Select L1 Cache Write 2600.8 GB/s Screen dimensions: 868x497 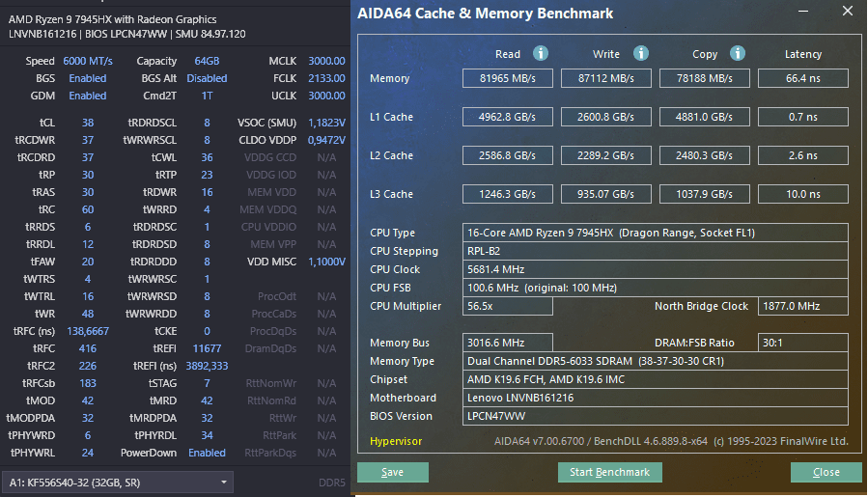click(606, 117)
